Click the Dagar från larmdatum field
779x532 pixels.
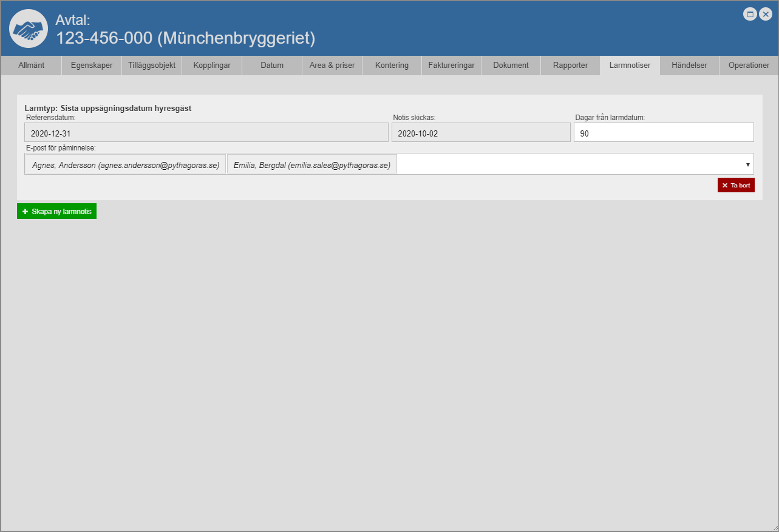click(x=663, y=133)
